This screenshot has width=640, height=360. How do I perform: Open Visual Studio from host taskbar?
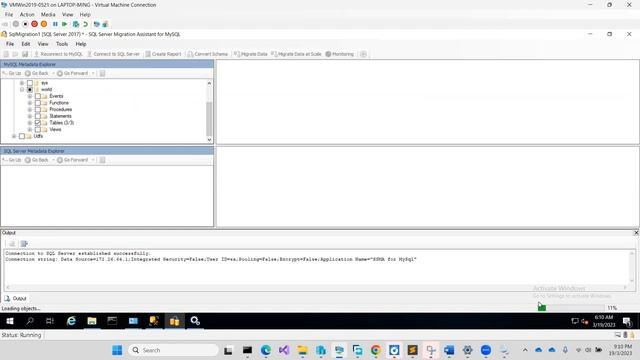284,350
